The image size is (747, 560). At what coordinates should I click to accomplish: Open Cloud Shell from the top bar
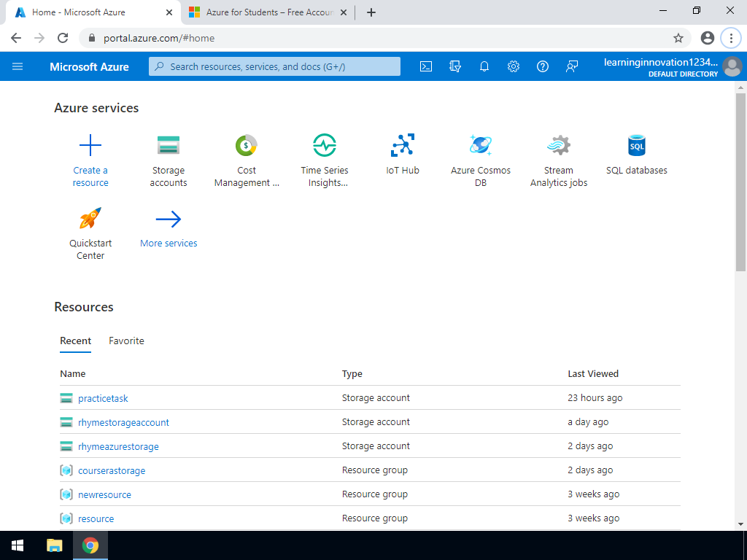point(426,66)
